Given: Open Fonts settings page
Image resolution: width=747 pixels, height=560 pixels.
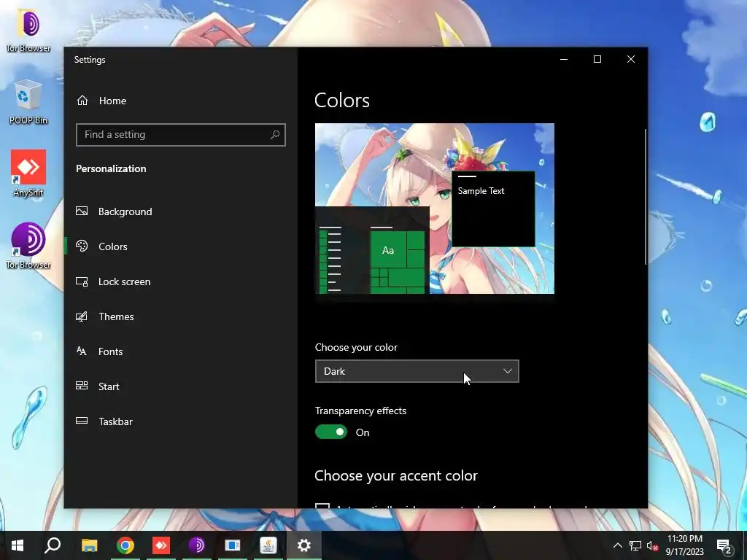Looking at the screenshot, I should 181,351.
